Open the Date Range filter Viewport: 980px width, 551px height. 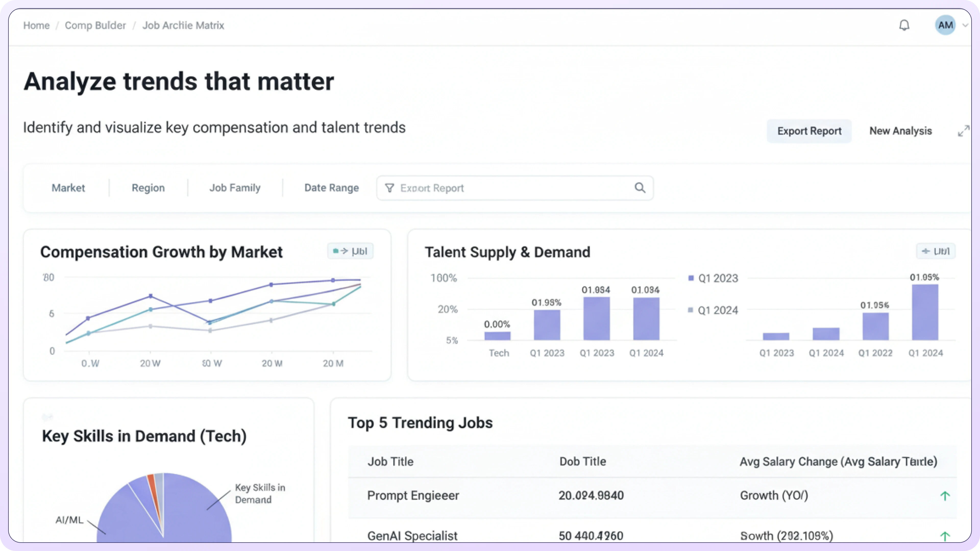point(331,188)
